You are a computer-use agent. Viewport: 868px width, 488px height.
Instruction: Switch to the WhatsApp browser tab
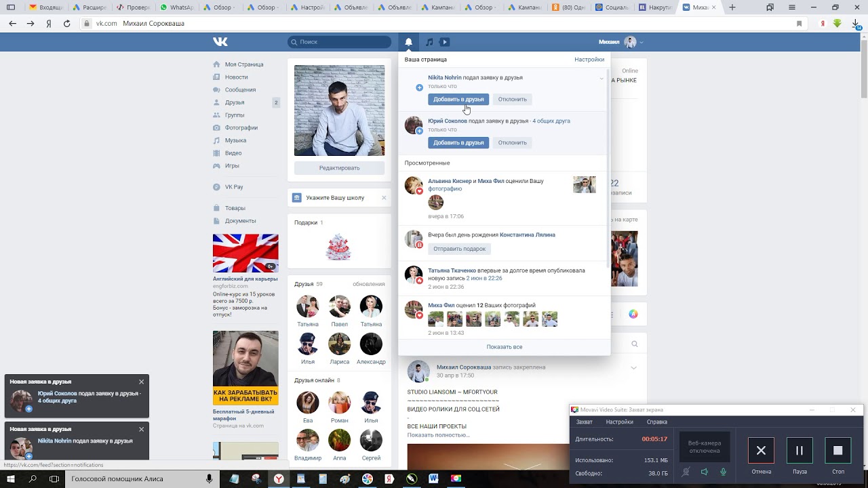(178, 7)
